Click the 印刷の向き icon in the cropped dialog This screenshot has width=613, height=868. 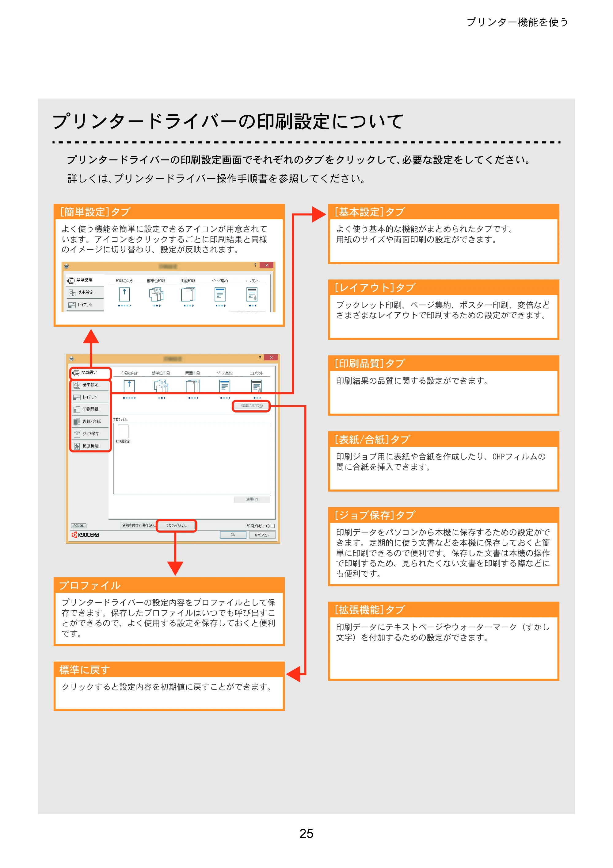tap(124, 294)
